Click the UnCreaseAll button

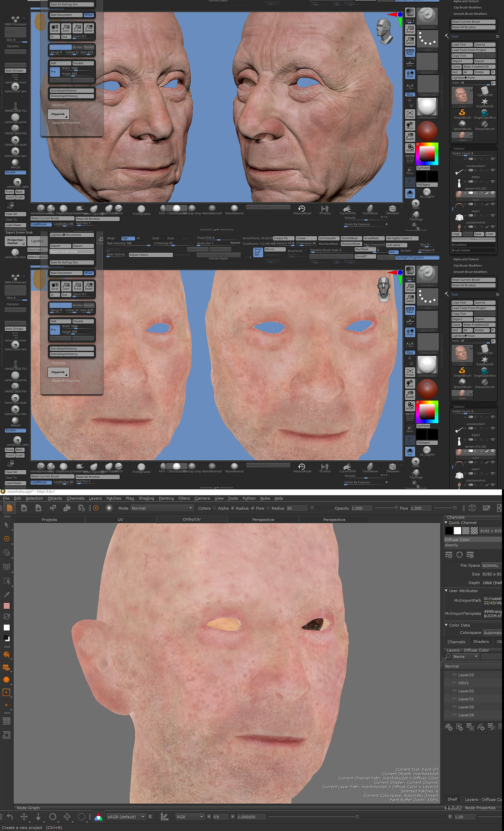tap(328, 238)
